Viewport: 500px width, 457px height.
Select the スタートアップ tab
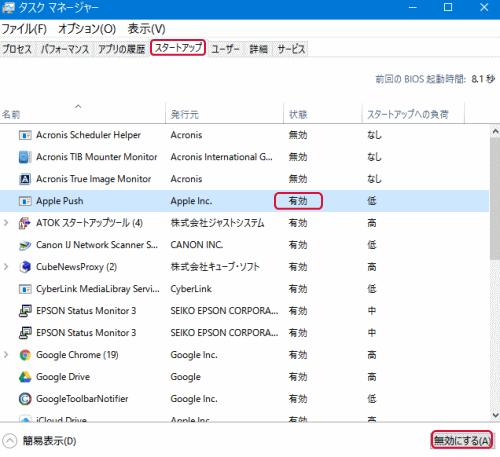click(178, 48)
